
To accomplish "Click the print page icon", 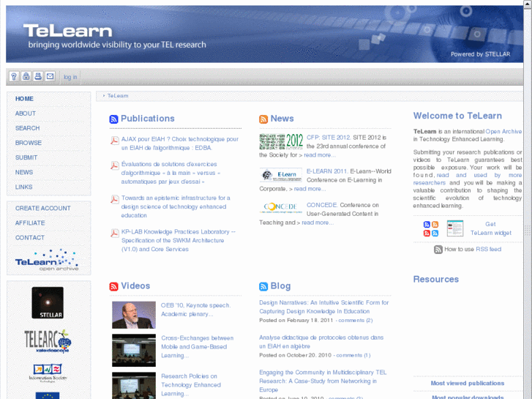I will point(38,76).
